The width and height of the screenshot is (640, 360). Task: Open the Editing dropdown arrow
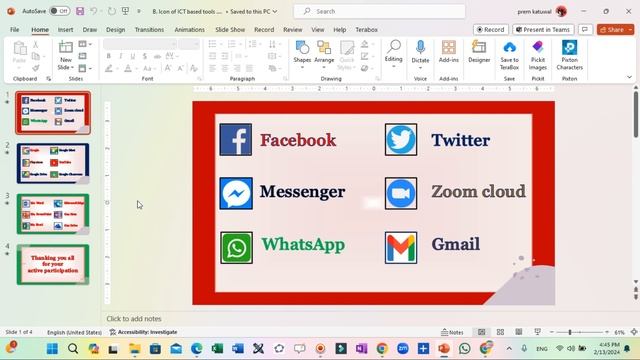(x=393, y=66)
